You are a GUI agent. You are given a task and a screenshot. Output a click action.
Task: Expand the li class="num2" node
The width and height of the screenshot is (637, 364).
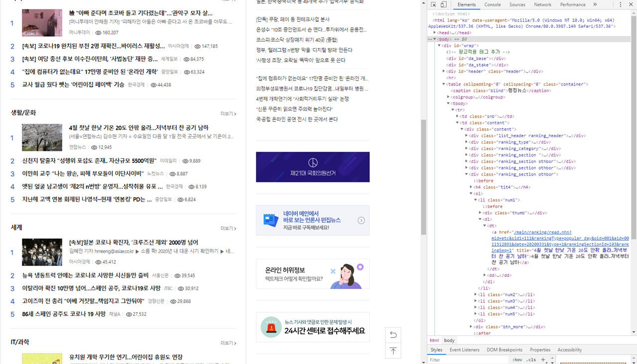[x=475, y=295]
